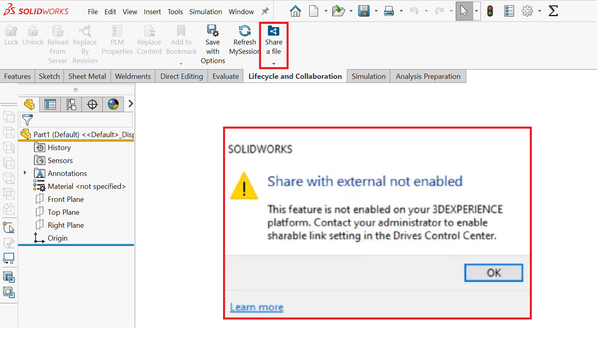This screenshot has height=364, width=597.
Task: Click the Replace Content icon
Action: click(149, 38)
